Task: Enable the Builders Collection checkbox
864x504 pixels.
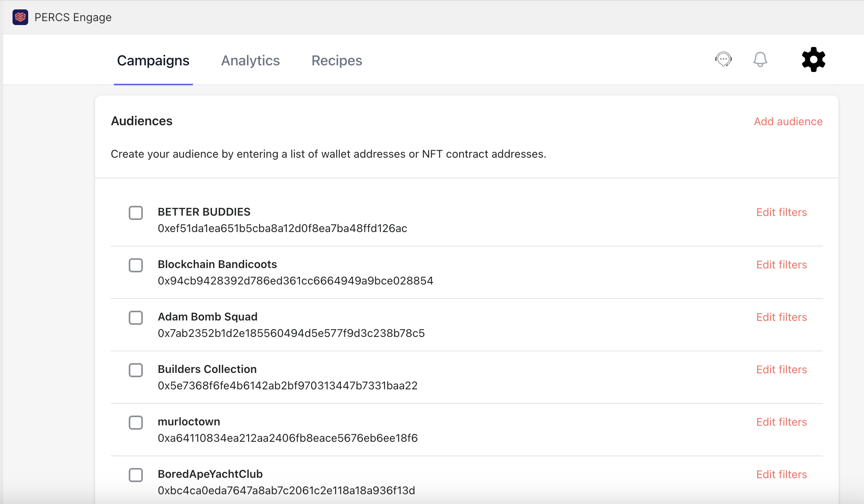Action: pyautogui.click(x=136, y=370)
